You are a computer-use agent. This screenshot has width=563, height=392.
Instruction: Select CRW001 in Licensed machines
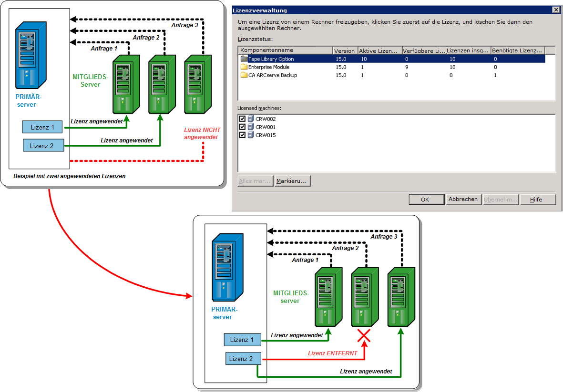tap(266, 127)
